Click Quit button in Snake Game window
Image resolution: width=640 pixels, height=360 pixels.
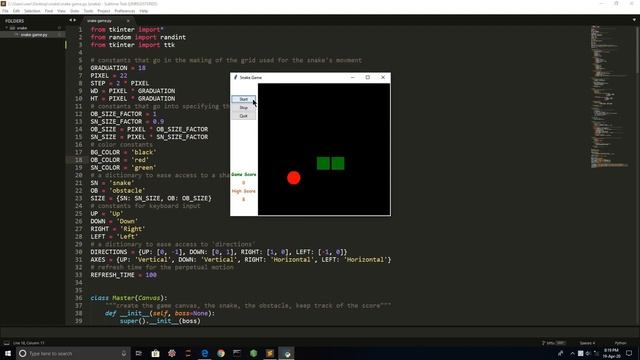243,116
